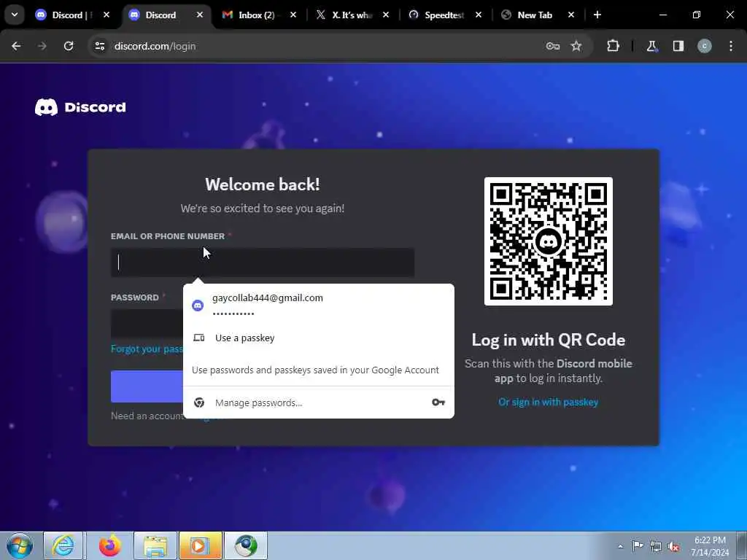Open the clock showing 6:22 PM

coord(710,546)
